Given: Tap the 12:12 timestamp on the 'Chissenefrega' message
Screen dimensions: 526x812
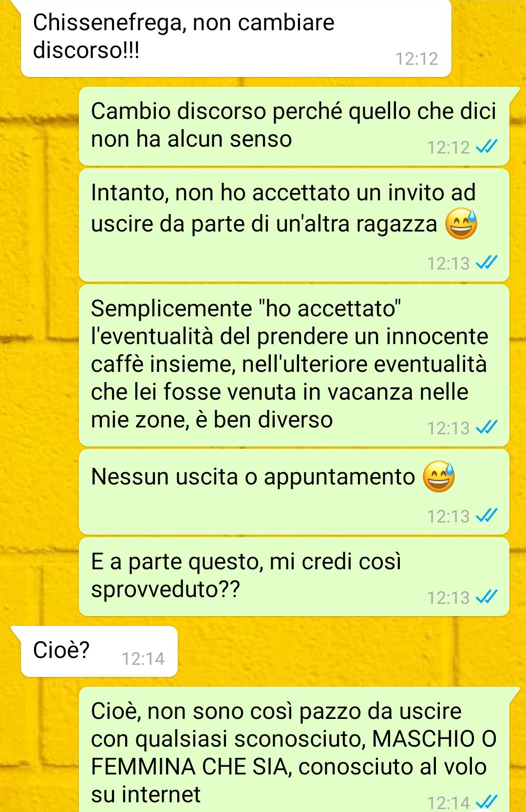Looking at the screenshot, I should point(417,58).
